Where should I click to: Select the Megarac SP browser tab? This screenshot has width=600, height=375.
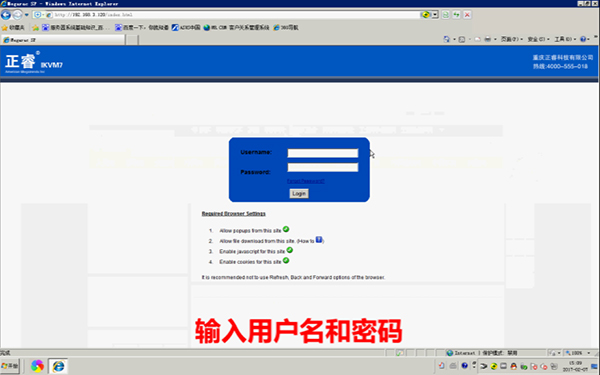[x=63, y=40]
